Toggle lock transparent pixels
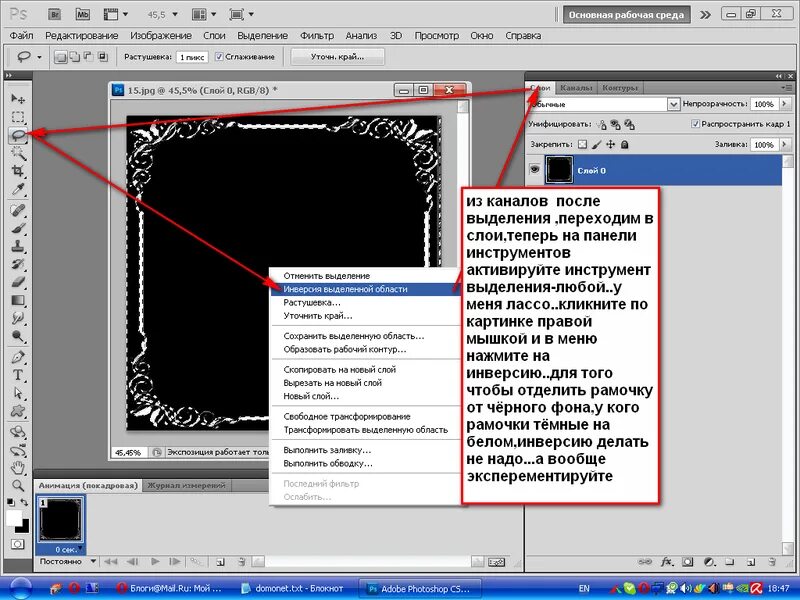Image resolution: width=800 pixels, height=600 pixels. pos(582,144)
